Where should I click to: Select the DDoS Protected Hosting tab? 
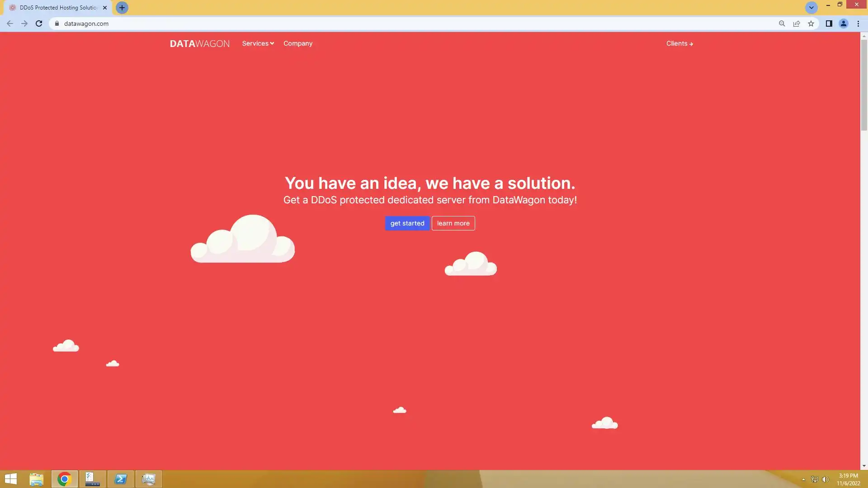58,8
